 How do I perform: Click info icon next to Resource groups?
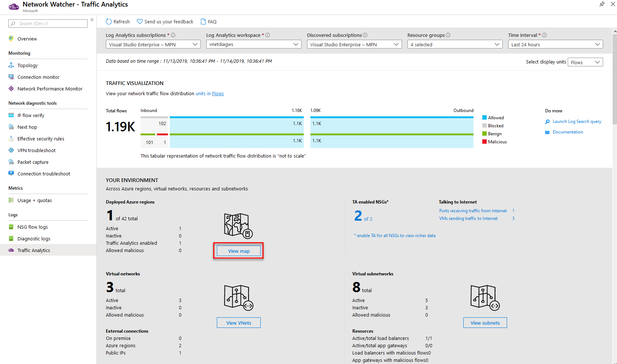(x=448, y=35)
